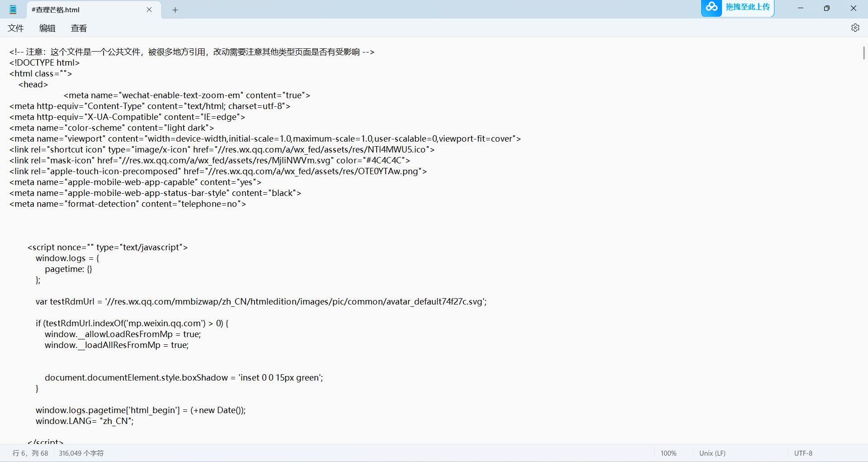
Task: Open the 文件 menu
Action: click(x=16, y=28)
